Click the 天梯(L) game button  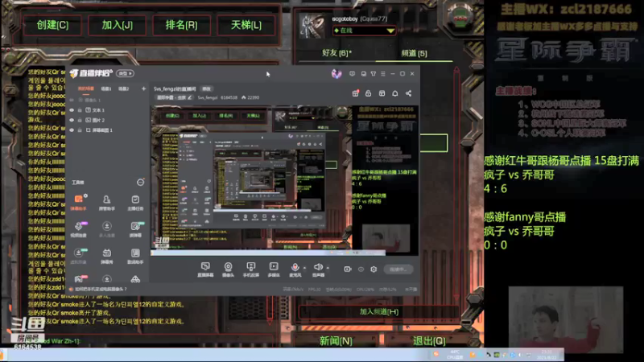246,25
